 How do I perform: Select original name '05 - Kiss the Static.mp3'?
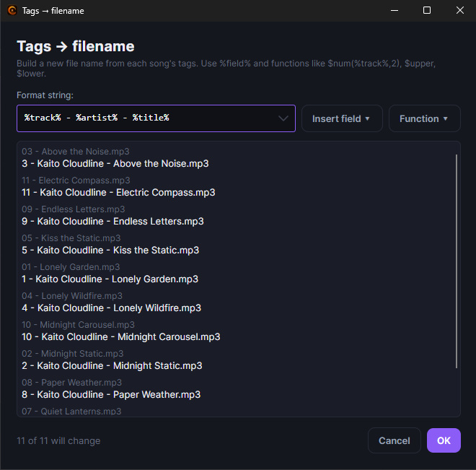pos(71,238)
